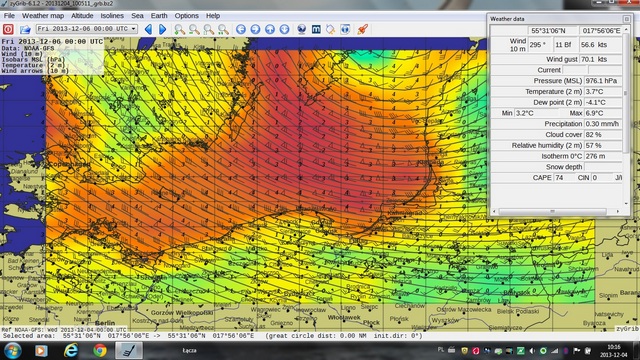
Task: Zoom in on the weather map
Action: pyautogui.click(x=179, y=29)
